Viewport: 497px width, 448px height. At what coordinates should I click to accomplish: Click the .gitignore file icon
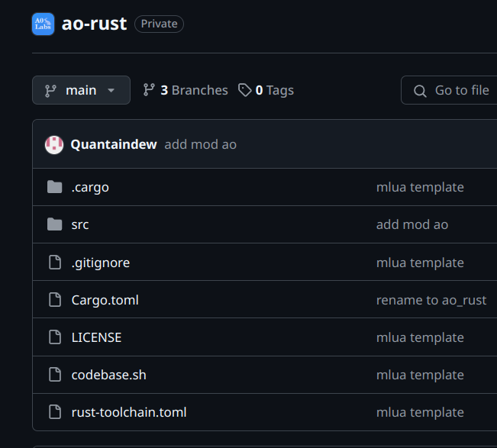55,263
